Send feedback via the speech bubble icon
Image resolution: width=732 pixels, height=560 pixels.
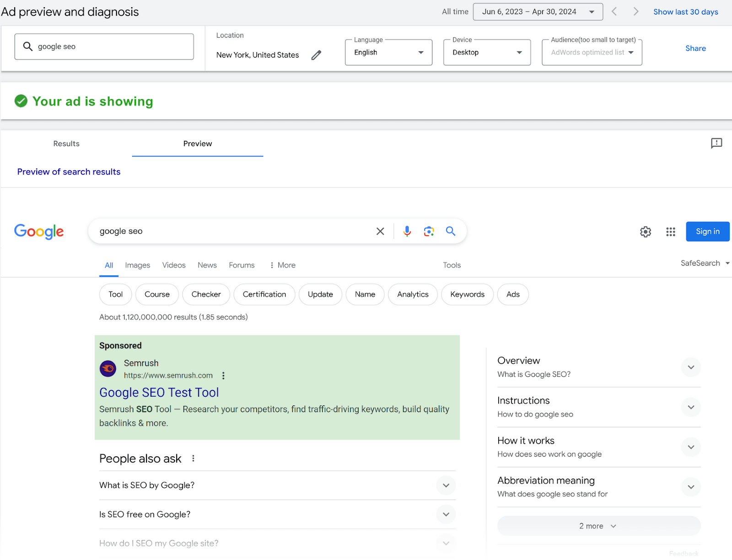[716, 143]
